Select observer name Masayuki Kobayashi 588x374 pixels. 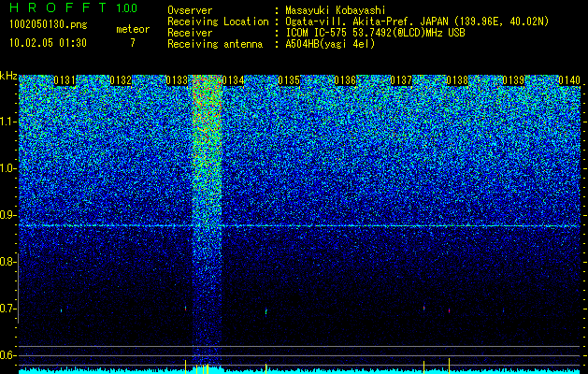[336, 11]
